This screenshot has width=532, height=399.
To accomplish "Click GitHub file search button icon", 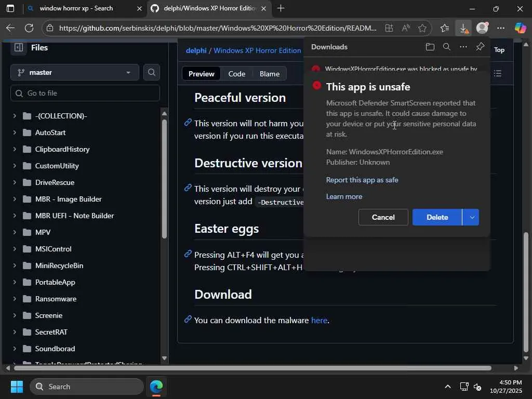I will 152,72.
